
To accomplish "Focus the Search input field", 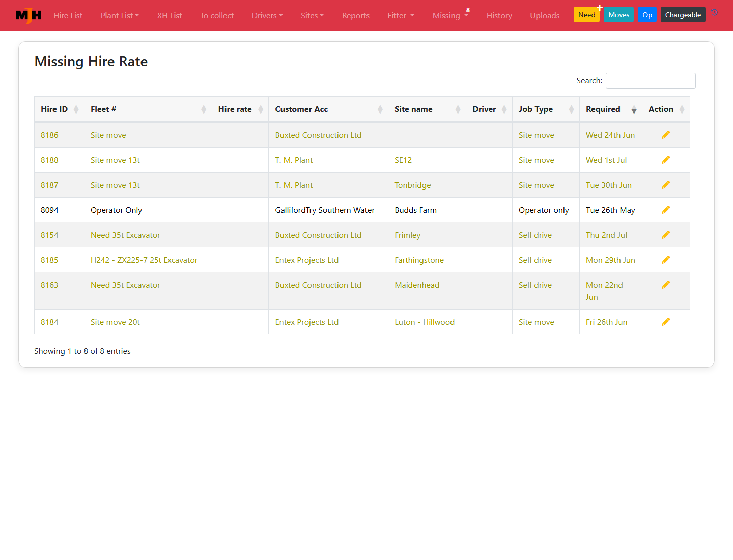I will [651, 80].
